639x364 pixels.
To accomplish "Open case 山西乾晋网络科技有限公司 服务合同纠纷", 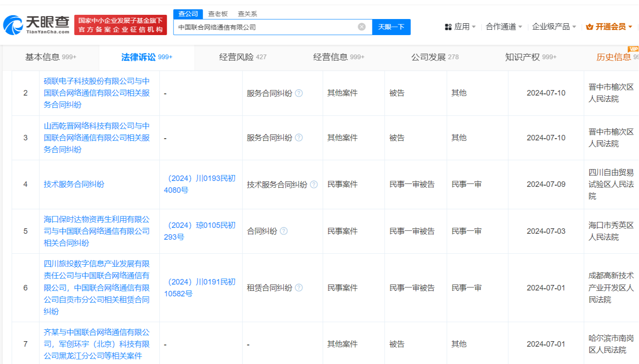I will tap(96, 138).
